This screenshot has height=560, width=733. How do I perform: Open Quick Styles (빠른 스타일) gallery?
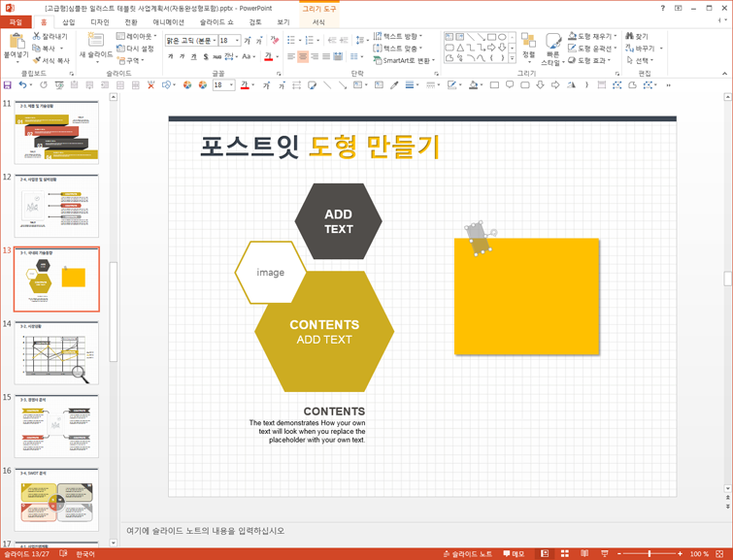click(553, 49)
